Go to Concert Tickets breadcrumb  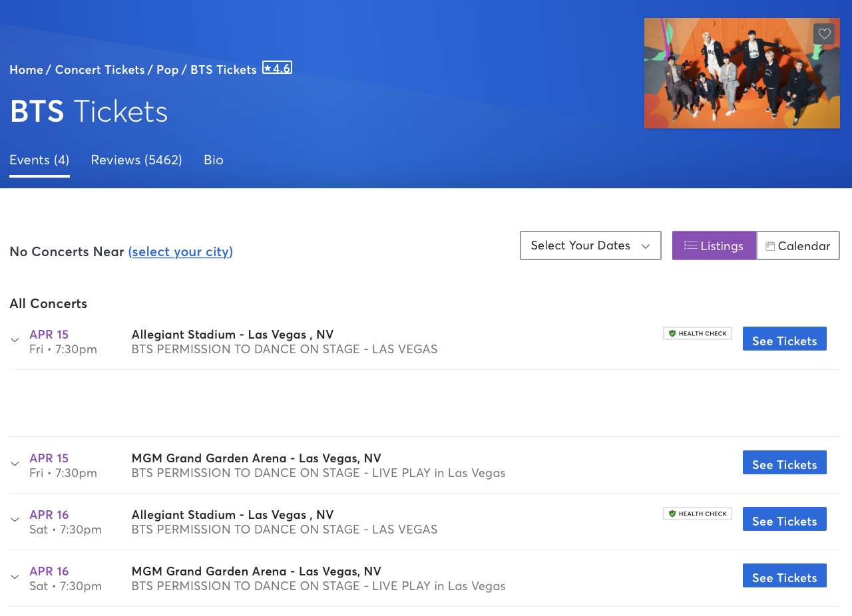(100, 69)
